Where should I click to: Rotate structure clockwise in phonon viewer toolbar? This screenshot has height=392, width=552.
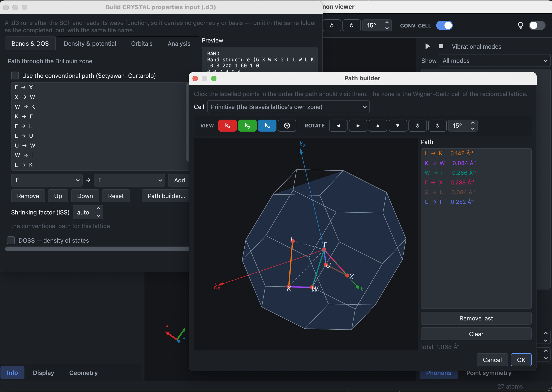tap(351, 25)
